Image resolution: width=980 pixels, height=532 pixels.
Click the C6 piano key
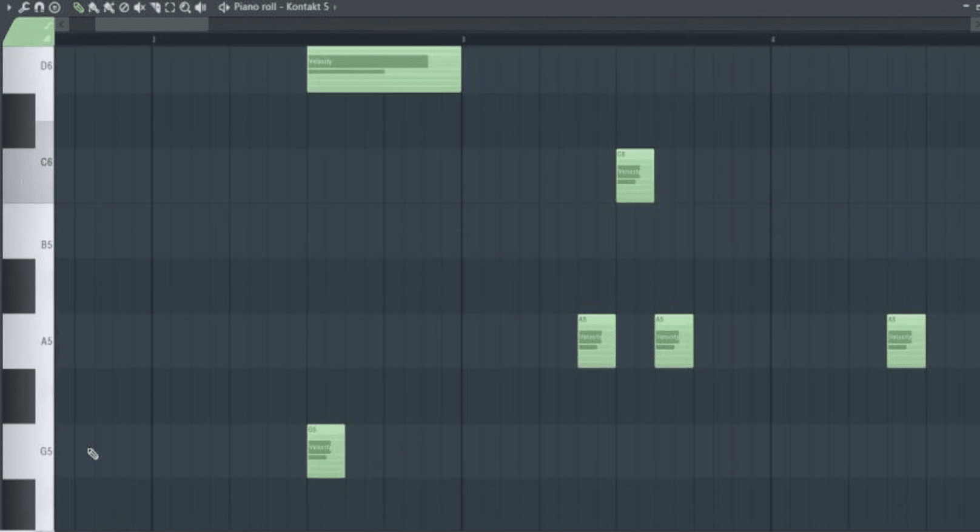(x=28, y=162)
